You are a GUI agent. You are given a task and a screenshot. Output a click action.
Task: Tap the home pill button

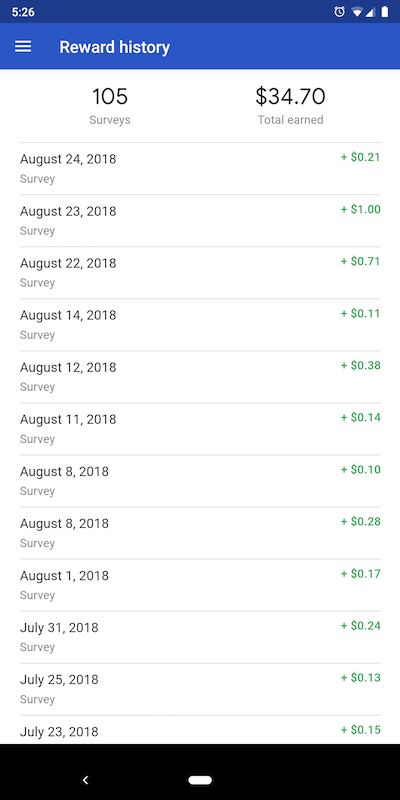click(x=200, y=780)
